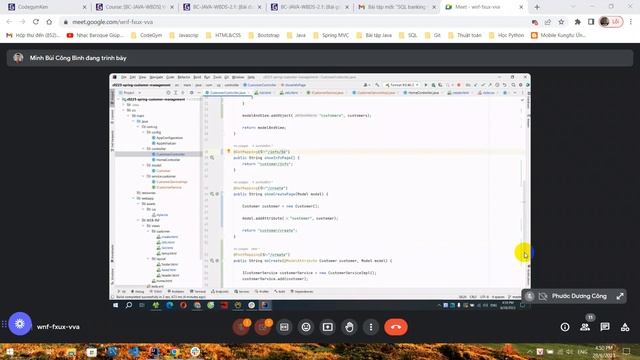Image resolution: width=640 pixels, height=360 pixels.
Task: Open the Javascript bookmark folder
Action: coord(184,36)
